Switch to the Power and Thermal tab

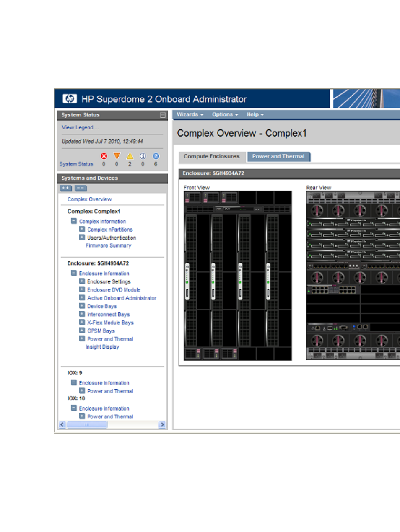click(278, 156)
